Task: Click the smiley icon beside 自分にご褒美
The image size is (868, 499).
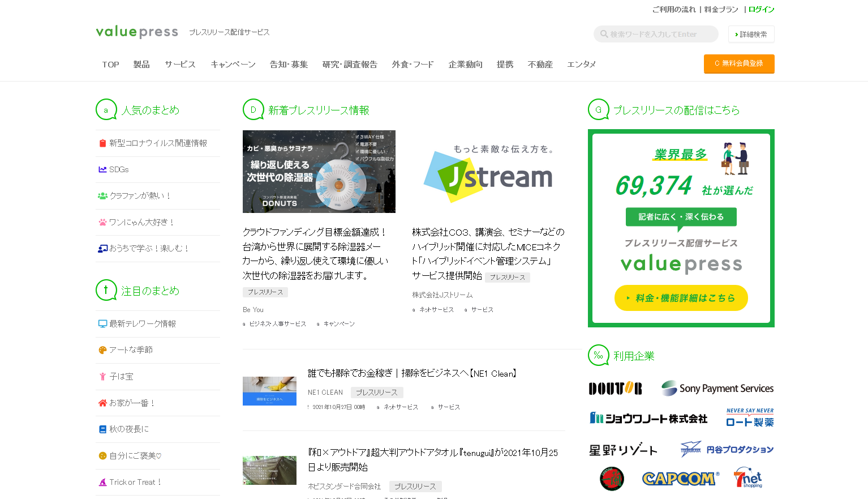Action: (x=102, y=456)
